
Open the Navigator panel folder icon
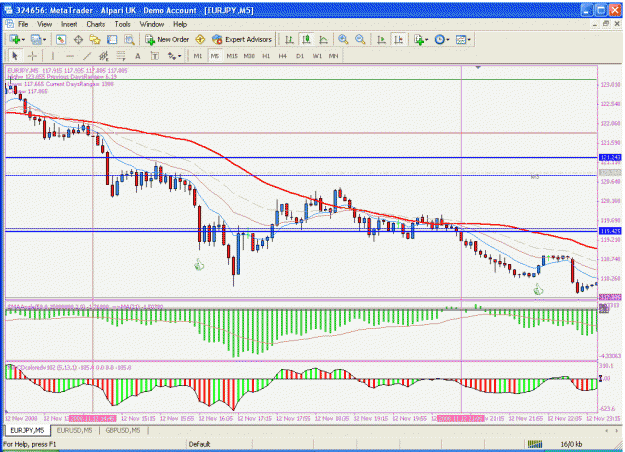point(95,39)
